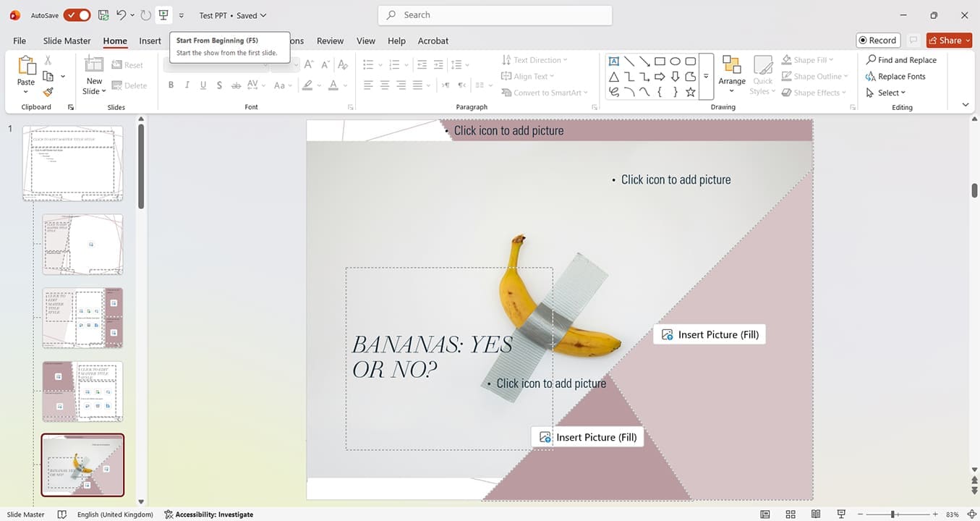Open the Slide Master tab
This screenshot has width=980, height=521.
click(67, 41)
